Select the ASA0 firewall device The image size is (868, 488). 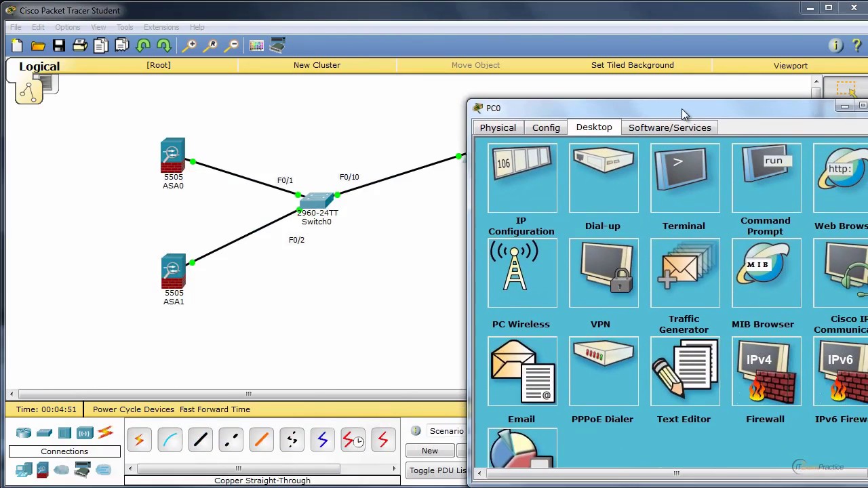pyautogui.click(x=173, y=156)
